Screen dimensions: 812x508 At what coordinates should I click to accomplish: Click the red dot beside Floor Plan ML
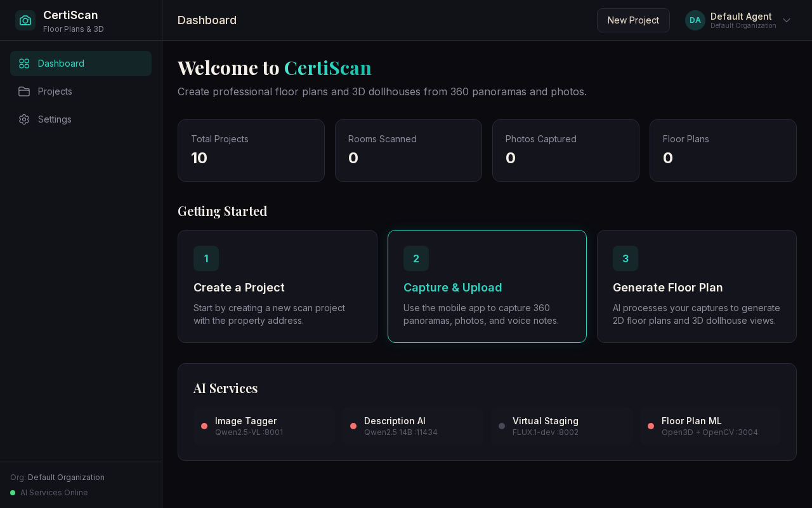click(x=651, y=426)
